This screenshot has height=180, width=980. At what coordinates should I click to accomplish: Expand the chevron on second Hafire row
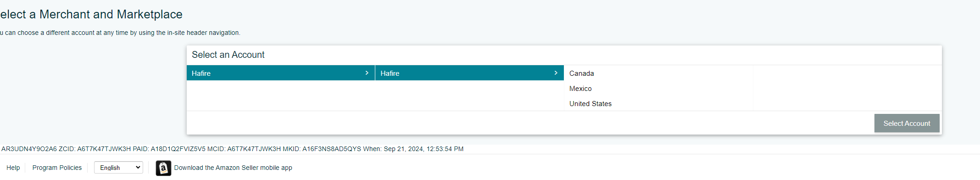[556, 73]
